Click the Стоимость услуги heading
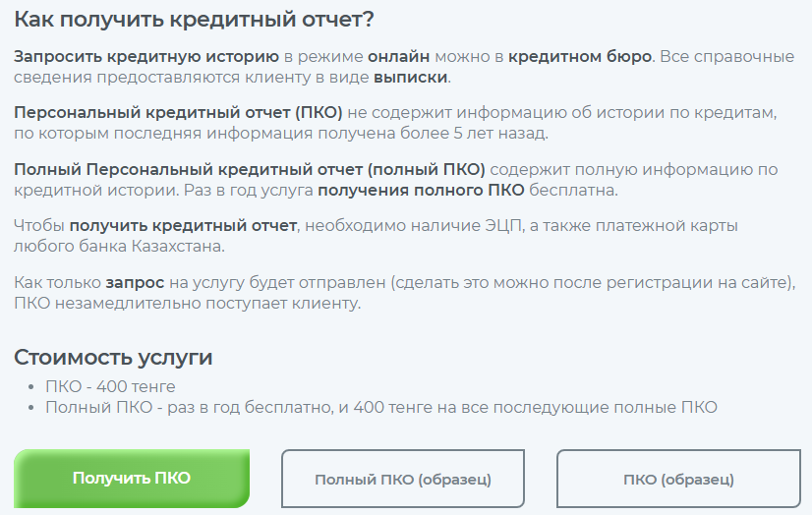812x515 pixels. (113, 357)
